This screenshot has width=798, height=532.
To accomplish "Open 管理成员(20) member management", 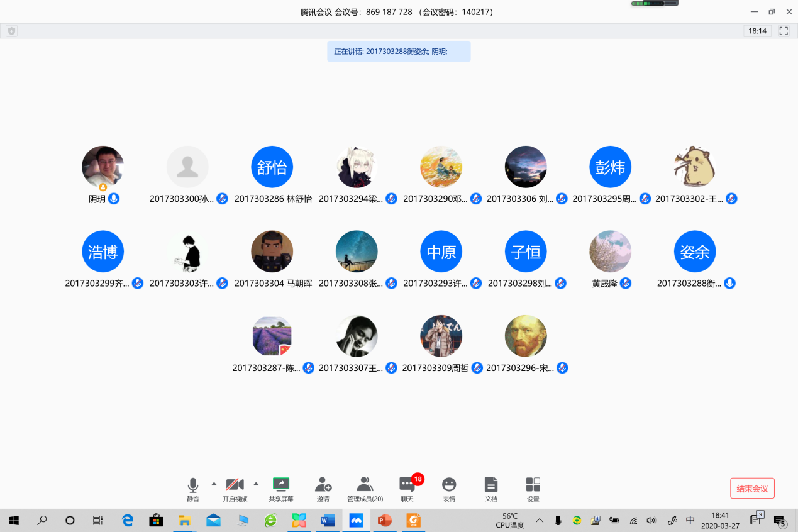I will click(x=365, y=485).
